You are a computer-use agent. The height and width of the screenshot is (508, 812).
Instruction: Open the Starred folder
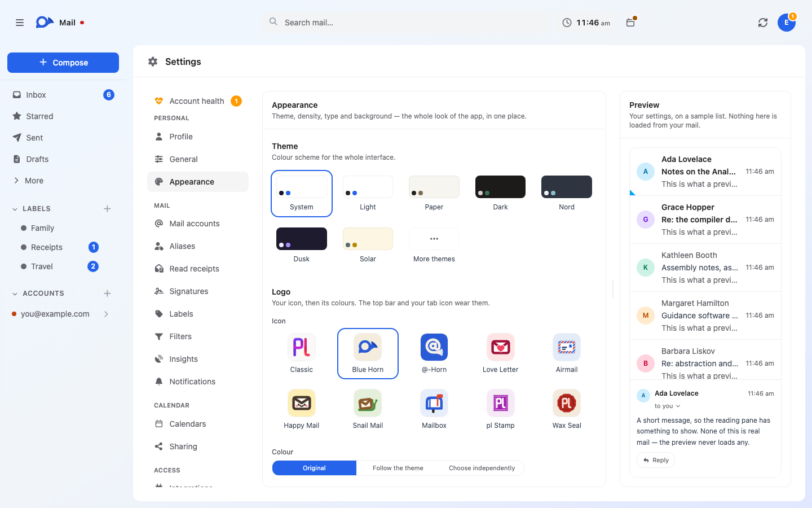tap(63, 116)
